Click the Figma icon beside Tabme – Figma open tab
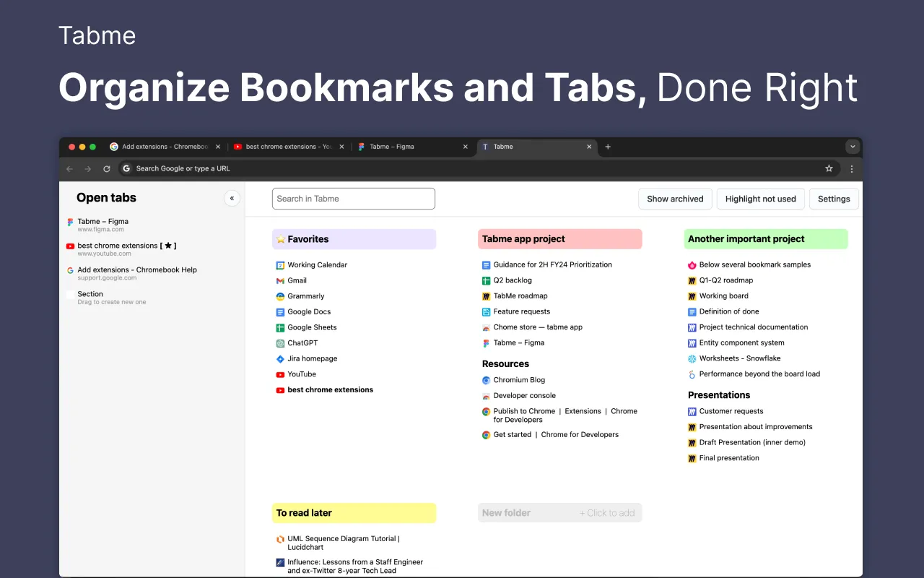Viewport: 924px width, 578px height. [x=71, y=221]
